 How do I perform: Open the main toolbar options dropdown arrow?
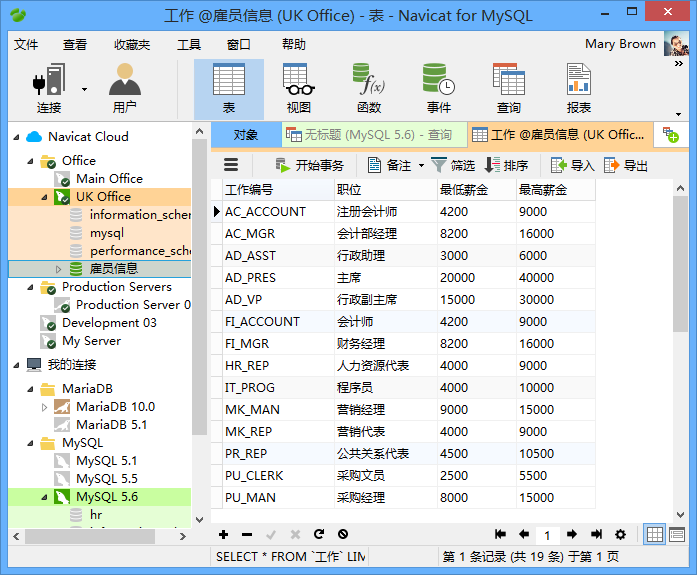click(x=678, y=114)
